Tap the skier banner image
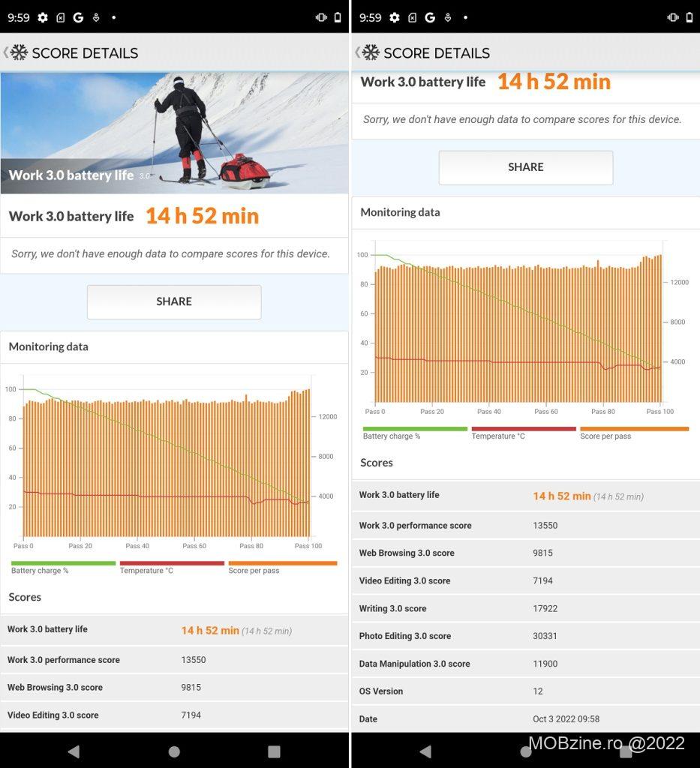Image resolution: width=700 pixels, height=768 pixels. coord(174,133)
